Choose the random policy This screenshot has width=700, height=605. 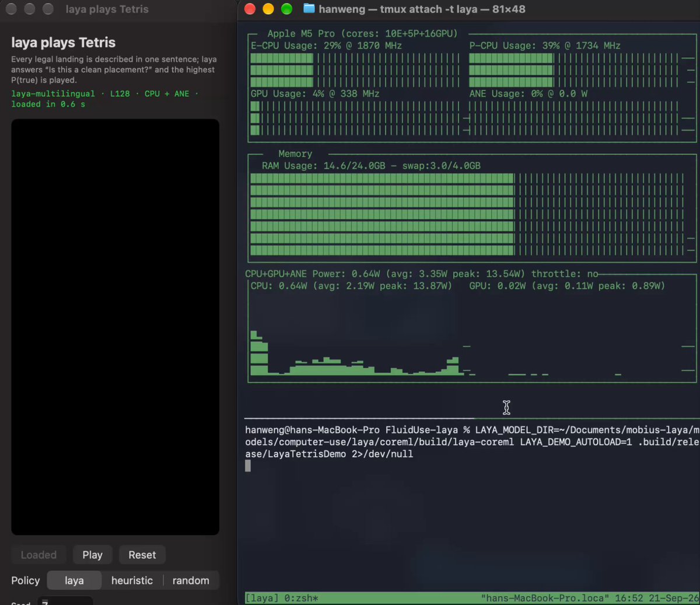click(191, 580)
